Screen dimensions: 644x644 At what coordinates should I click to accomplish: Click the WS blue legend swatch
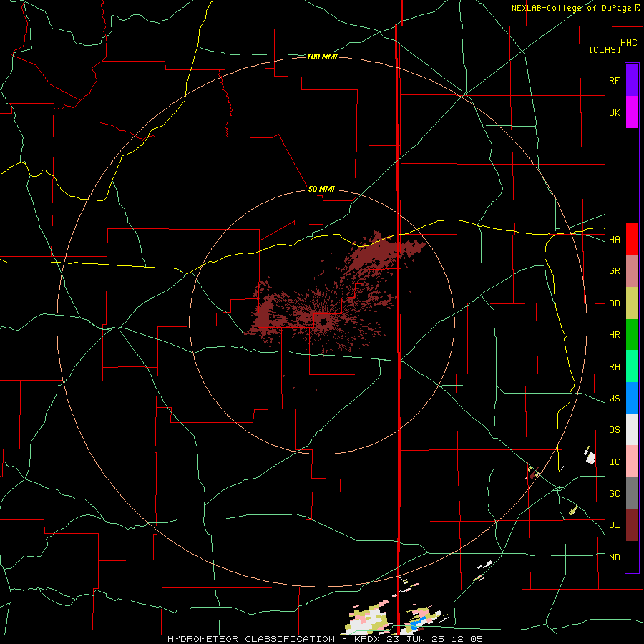click(632, 398)
